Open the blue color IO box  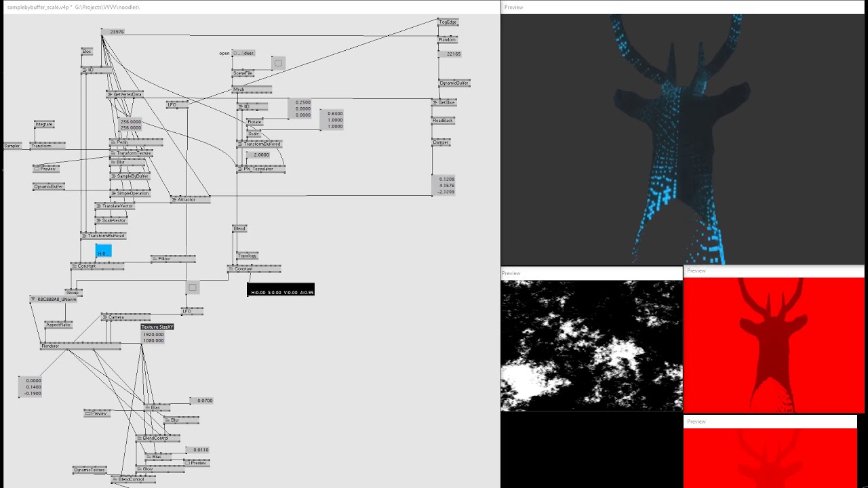click(x=103, y=251)
